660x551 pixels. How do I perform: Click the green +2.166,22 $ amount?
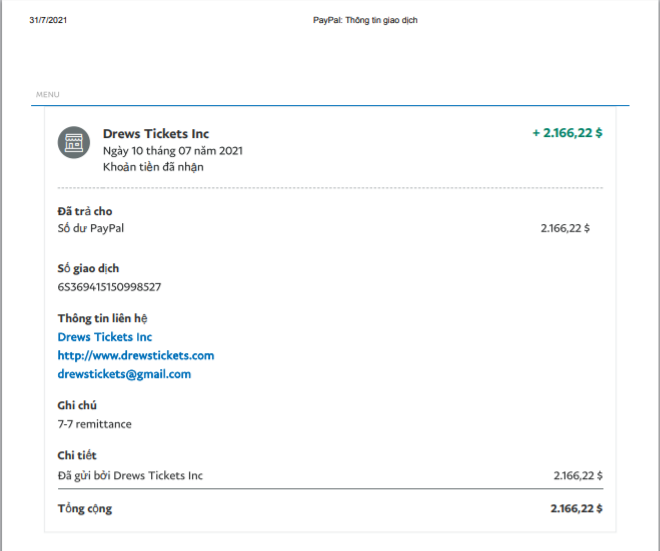[567, 133]
